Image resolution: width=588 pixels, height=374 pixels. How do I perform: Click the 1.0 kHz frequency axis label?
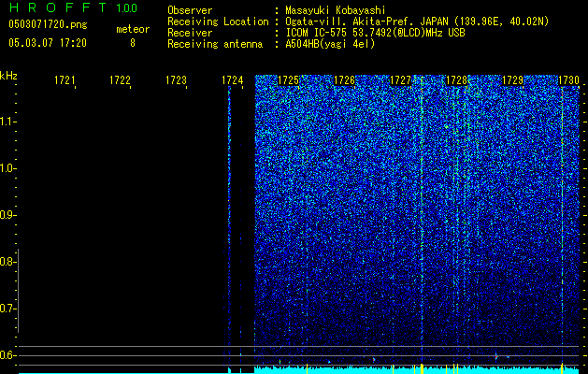point(7,168)
